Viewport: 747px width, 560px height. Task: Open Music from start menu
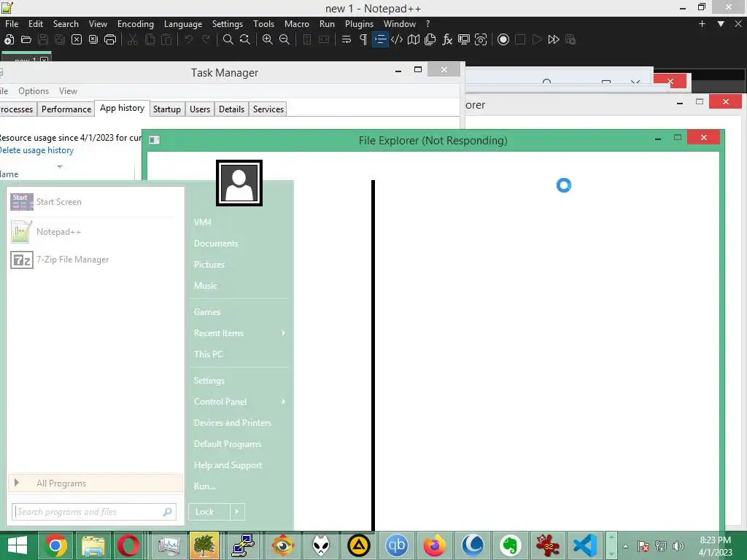[x=205, y=286]
